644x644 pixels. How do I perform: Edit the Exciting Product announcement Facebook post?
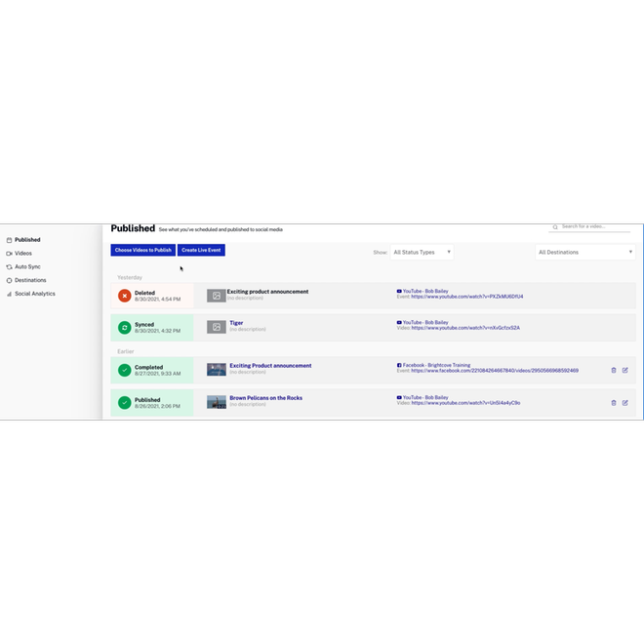click(x=625, y=370)
